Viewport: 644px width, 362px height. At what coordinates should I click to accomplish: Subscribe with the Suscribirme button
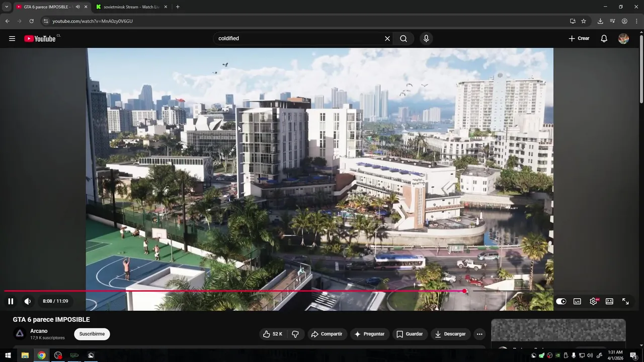[92, 334]
